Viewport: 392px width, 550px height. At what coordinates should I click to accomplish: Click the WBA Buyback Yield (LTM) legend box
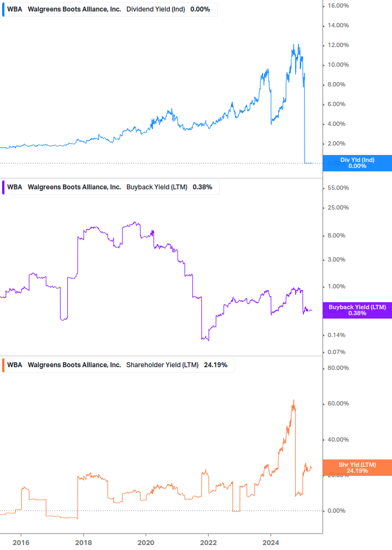[110, 187]
